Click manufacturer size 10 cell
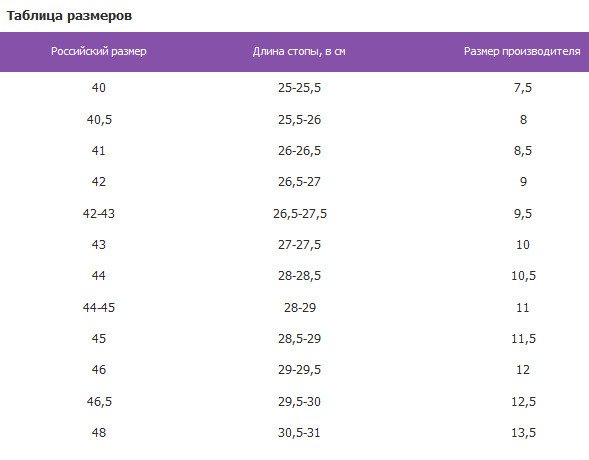The height and width of the screenshot is (460, 589). pyautogui.click(x=523, y=244)
